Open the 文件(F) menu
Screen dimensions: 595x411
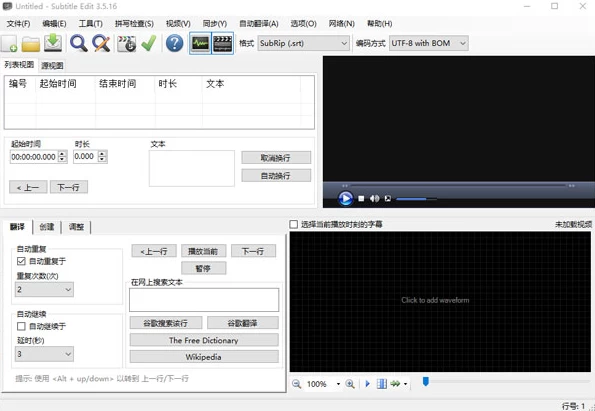[x=18, y=24]
